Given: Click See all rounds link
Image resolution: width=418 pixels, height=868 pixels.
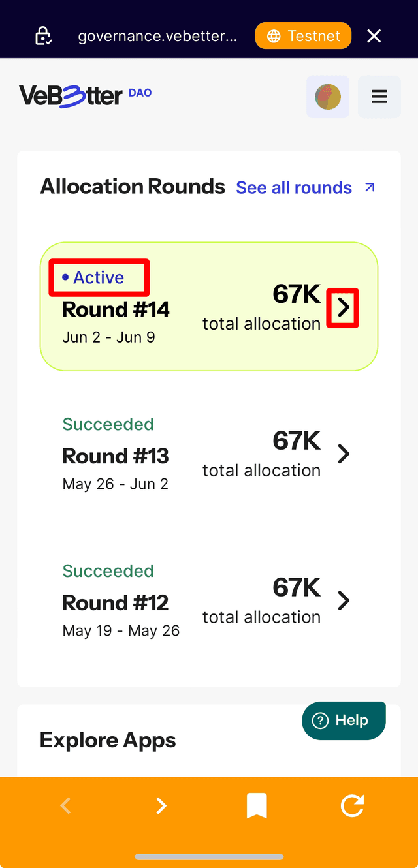Looking at the screenshot, I should click(305, 188).
